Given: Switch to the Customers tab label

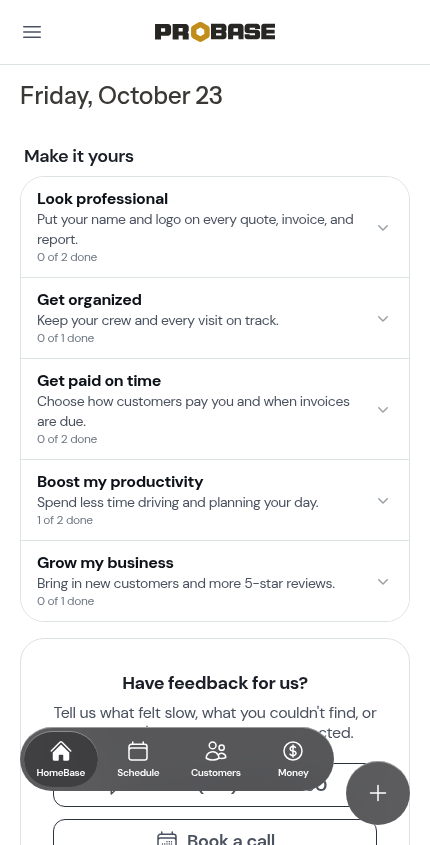Looking at the screenshot, I should coord(216,773).
